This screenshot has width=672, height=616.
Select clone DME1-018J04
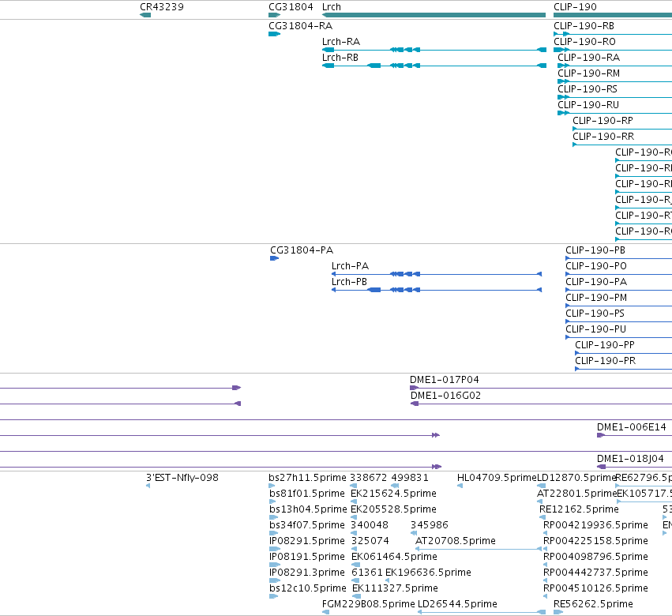630,459
